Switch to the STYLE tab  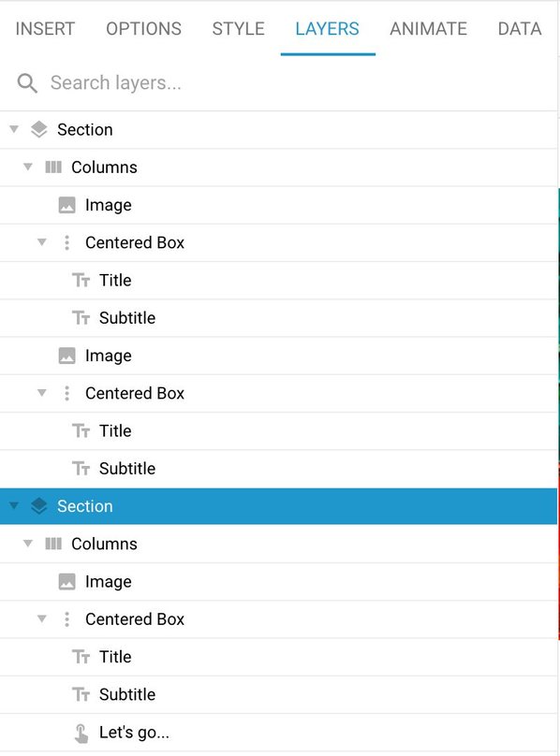[x=239, y=29]
